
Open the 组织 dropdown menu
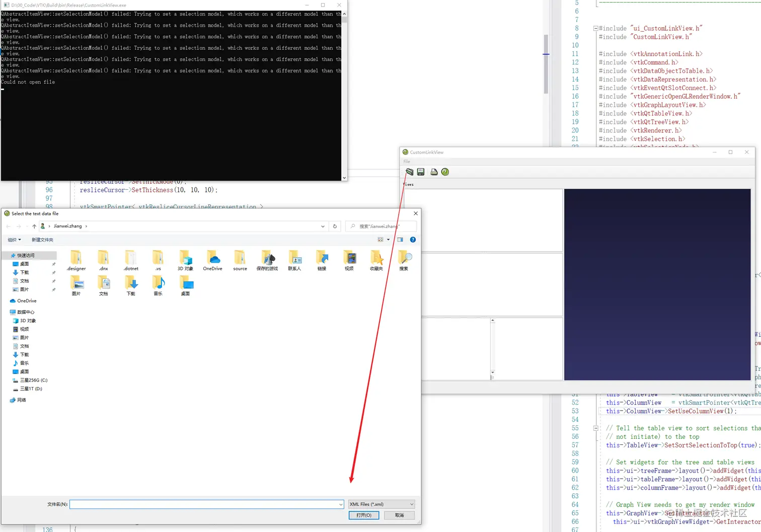click(x=14, y=240)
